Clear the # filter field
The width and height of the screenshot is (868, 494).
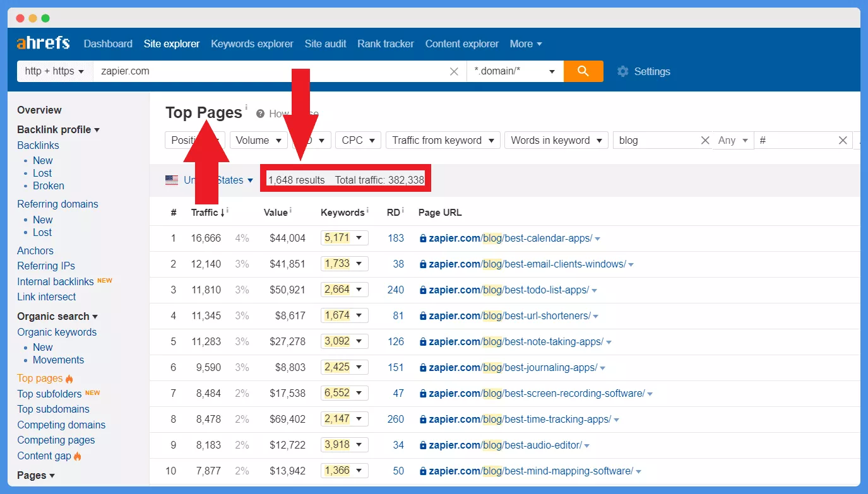(843, 140)
